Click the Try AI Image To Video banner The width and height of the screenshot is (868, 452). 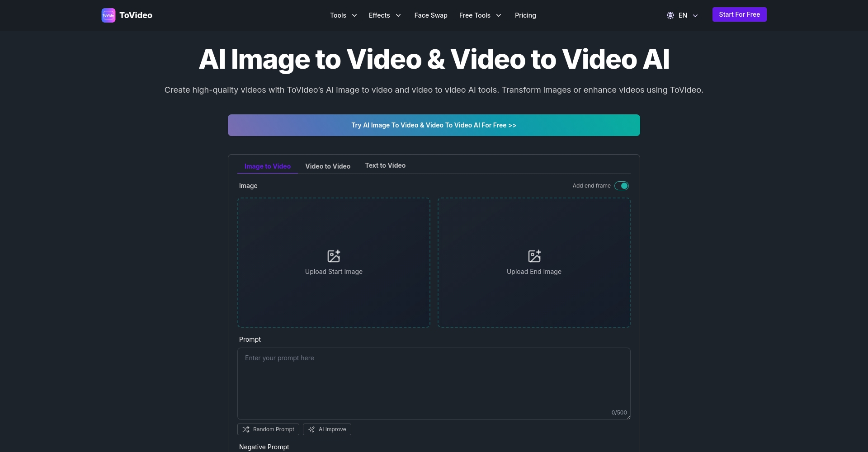pyautogui.click(x=434, y=125)
